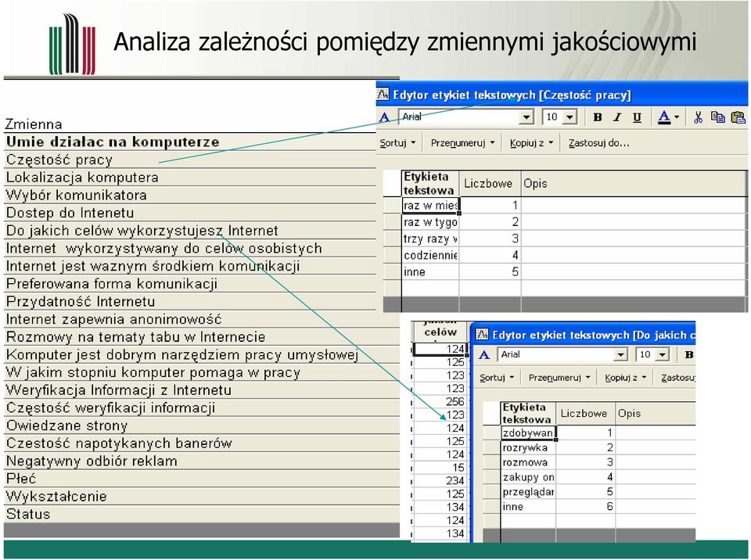Click font style A icon left of Arial, upper editor
751x560 pixels.
point(385,117)
